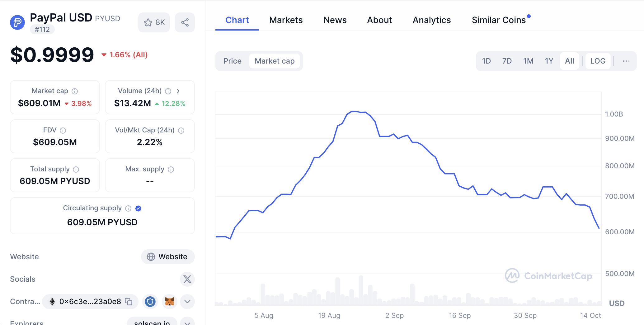Screen dimensions: 644x325
Task: Add token via MetaMask fox icon
Action: pos(170,302)
